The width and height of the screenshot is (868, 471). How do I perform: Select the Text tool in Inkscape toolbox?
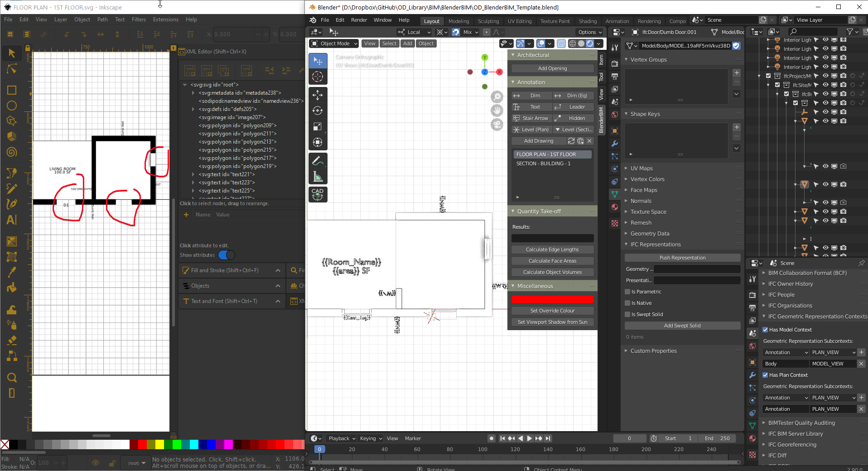click(12, 220)
